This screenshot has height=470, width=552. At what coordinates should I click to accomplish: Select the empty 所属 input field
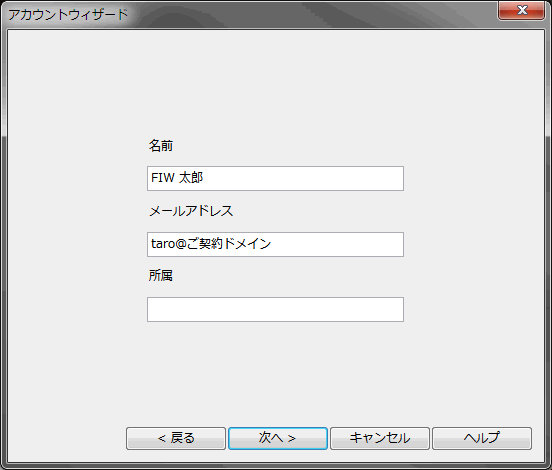click(x=275, y=309)
